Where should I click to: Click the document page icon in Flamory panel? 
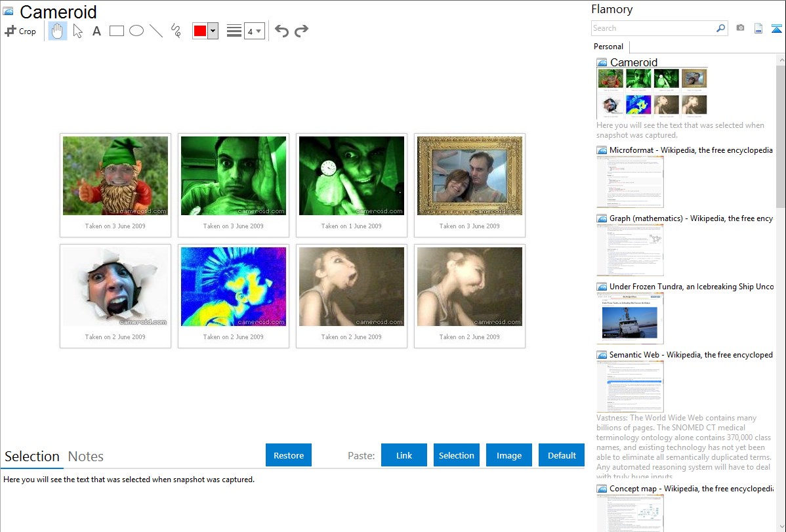click(758, 28)
